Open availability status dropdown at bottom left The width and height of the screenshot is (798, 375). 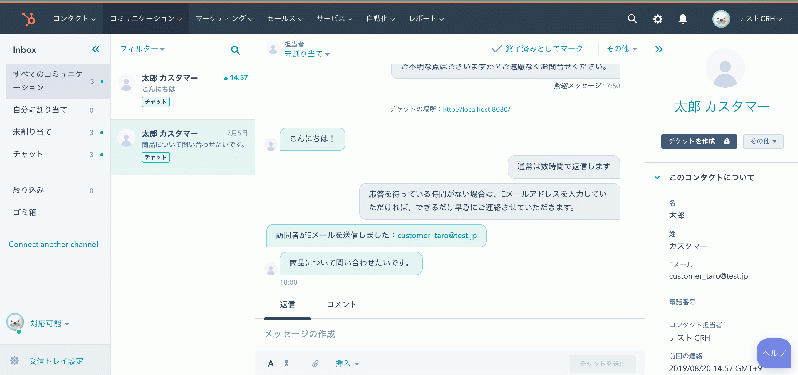point(49,323)
